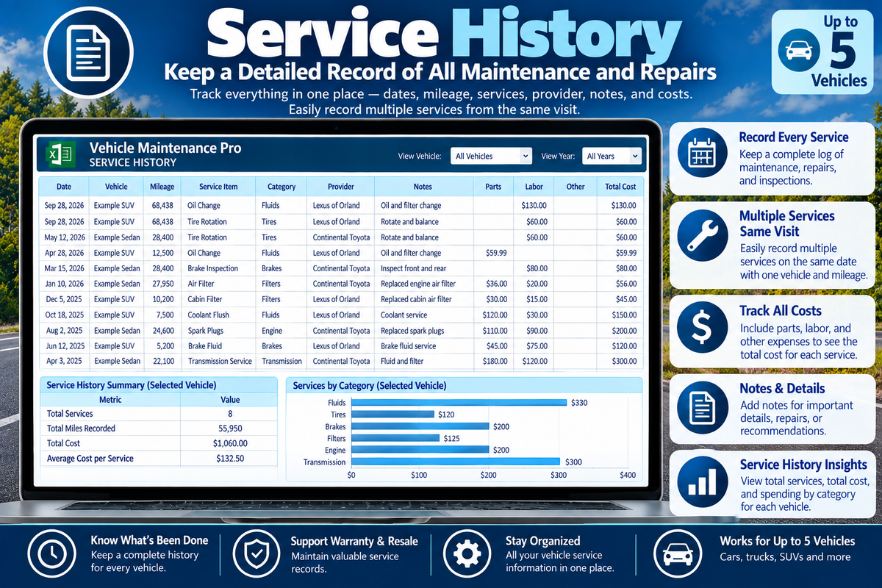Viewport: 882px width, 588px height.
Task: Click the Transmission bar in the category chart
Action: [455, 462]
